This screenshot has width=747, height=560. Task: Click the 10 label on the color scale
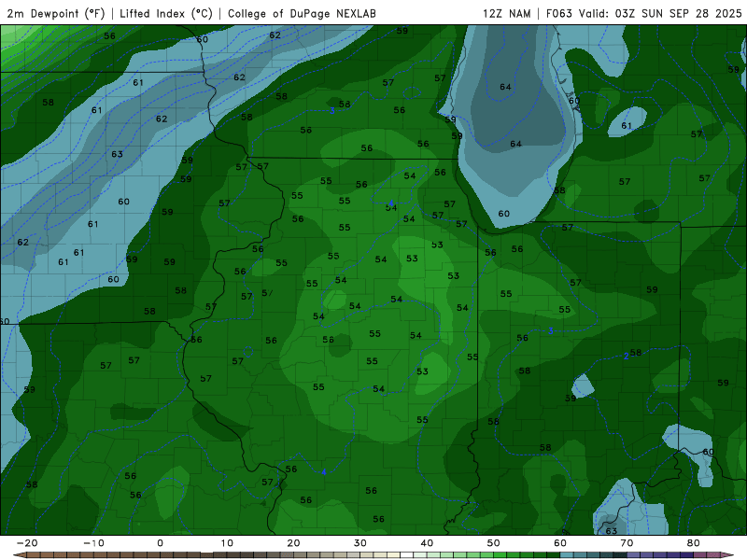[x=227, y=543]
